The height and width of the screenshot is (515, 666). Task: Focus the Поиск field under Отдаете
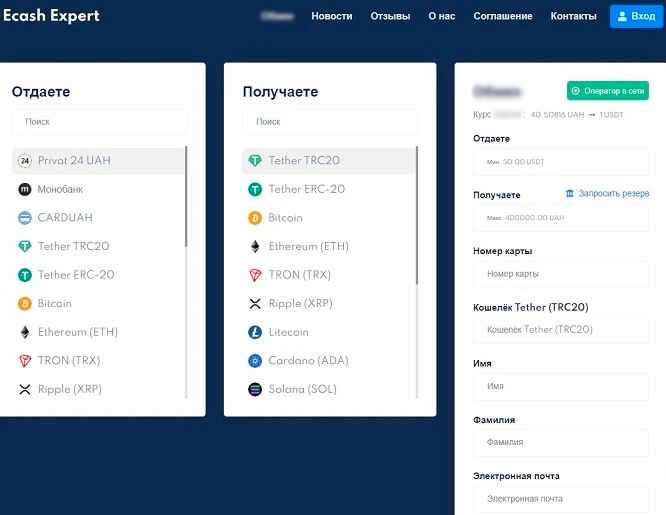coord(99,122)
